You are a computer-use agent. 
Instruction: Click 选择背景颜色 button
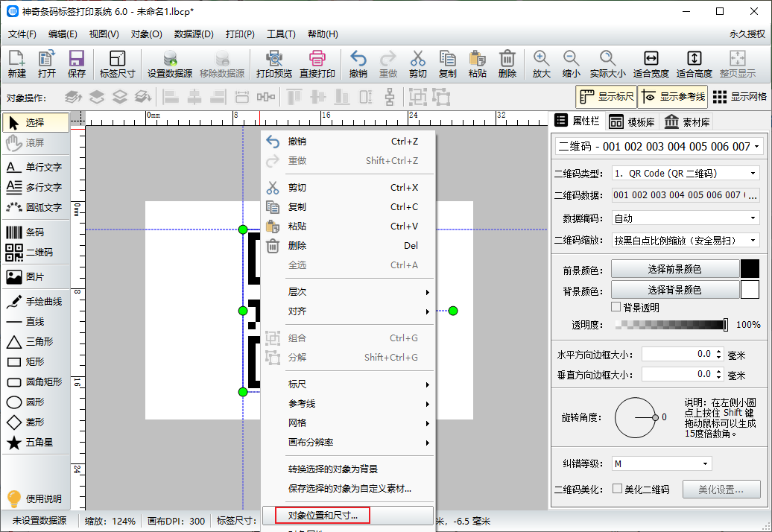coord(675,290)
